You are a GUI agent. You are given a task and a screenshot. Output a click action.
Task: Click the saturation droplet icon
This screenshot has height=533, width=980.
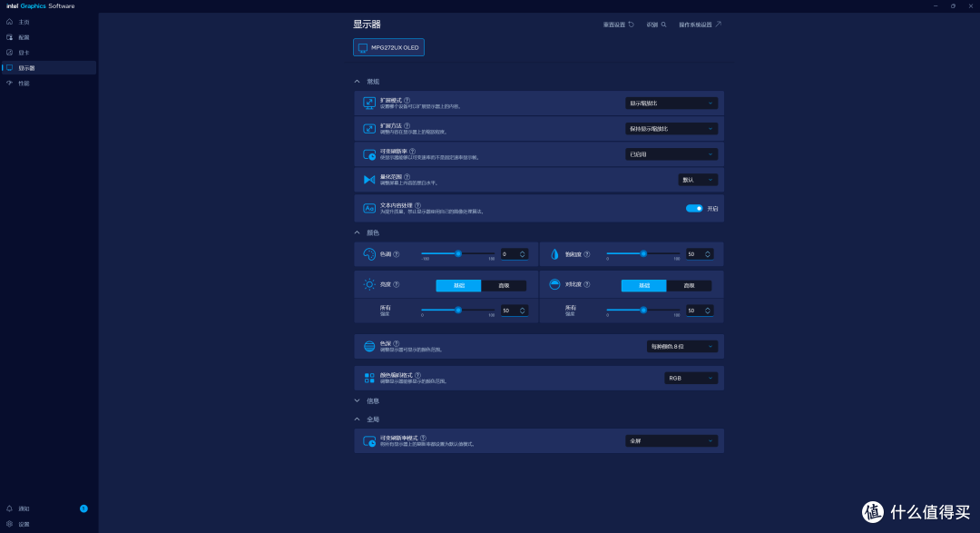coord(554,254)
